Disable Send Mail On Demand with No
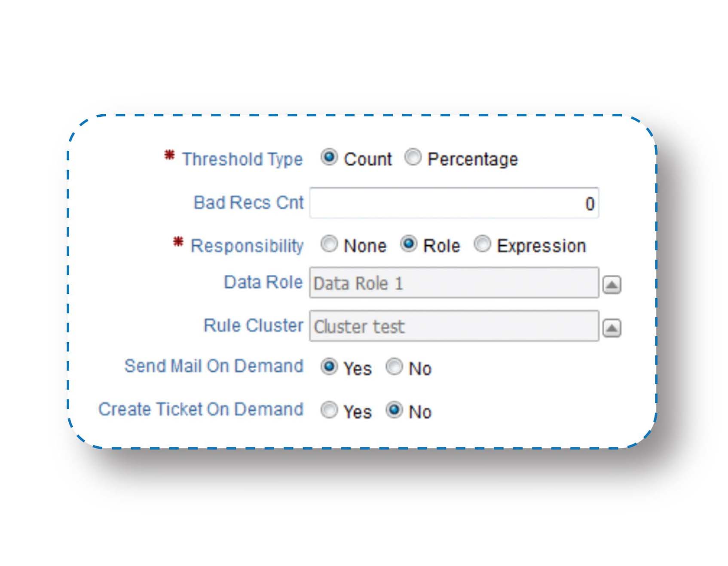Image resolution: width=728 pixels, height=566 pixels. tap(395, 367)
